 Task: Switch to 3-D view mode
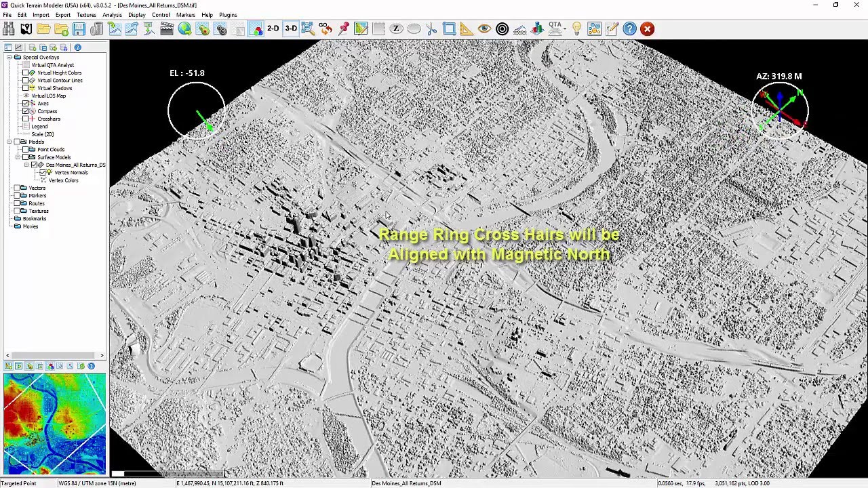point(290,28)
